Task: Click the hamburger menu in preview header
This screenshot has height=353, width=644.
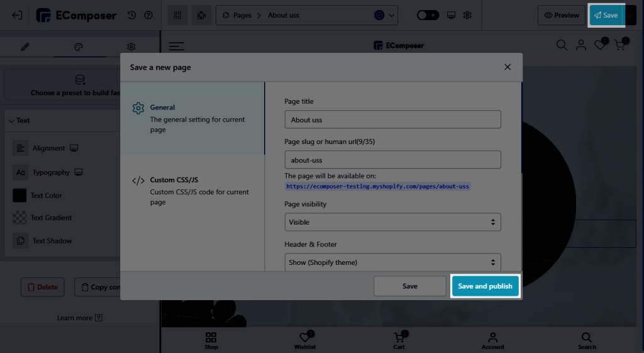Action: 176,46
